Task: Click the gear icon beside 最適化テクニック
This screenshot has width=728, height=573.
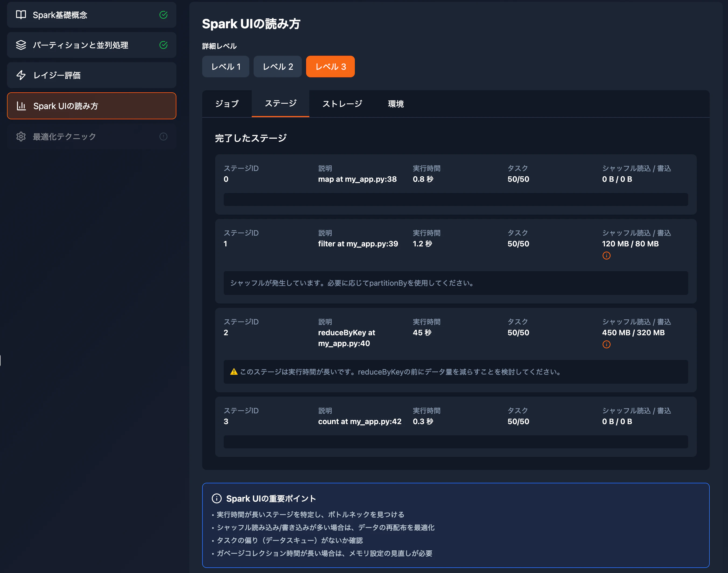Action: pyautogui.click(x=21, y=137)
